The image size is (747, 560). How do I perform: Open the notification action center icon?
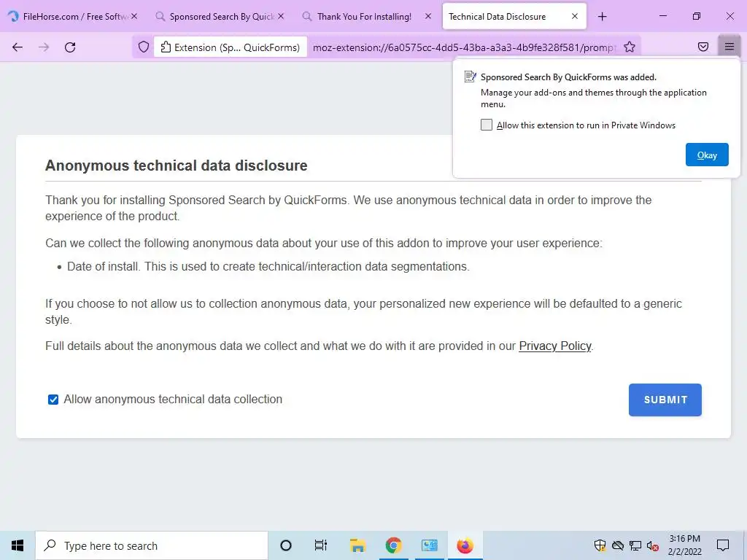723,545
